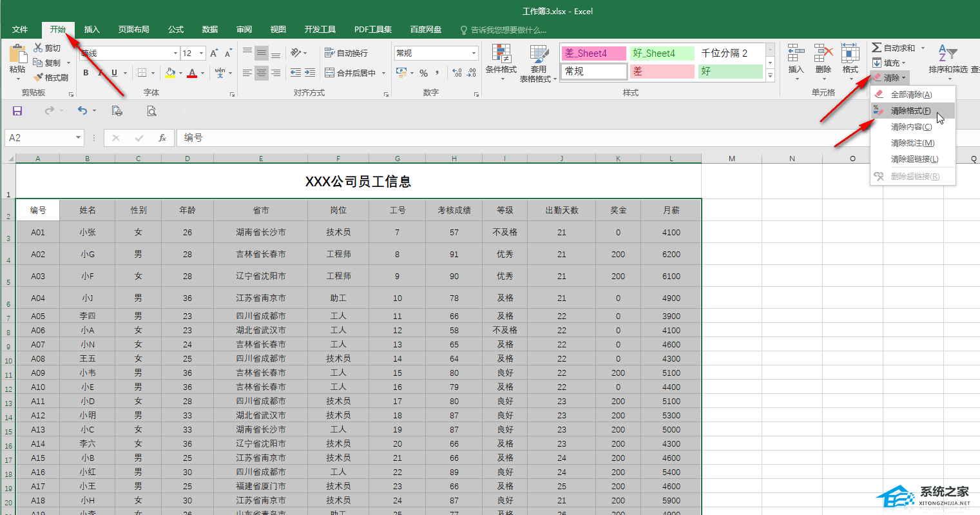The height and width of the screenshot is (515, 980).
Task: Open Print Preview magnifier icon
Action: tap(151, 111)
